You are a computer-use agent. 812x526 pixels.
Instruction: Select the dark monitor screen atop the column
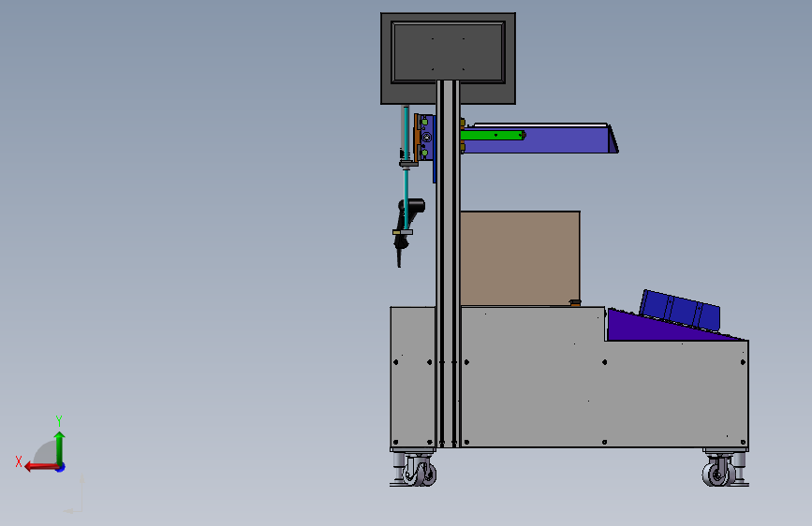[x=448, y=51]
